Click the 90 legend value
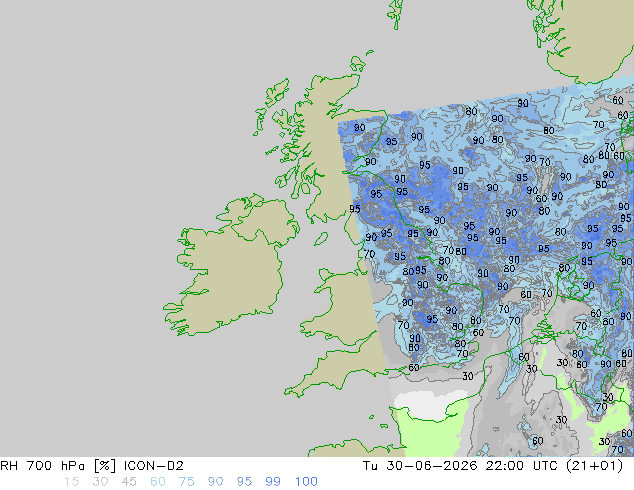The image size is (634, 490). (215, 482)
